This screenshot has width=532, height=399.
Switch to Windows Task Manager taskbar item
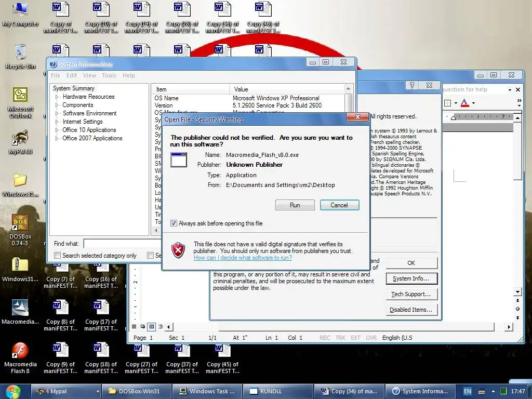tap(207, 392)
